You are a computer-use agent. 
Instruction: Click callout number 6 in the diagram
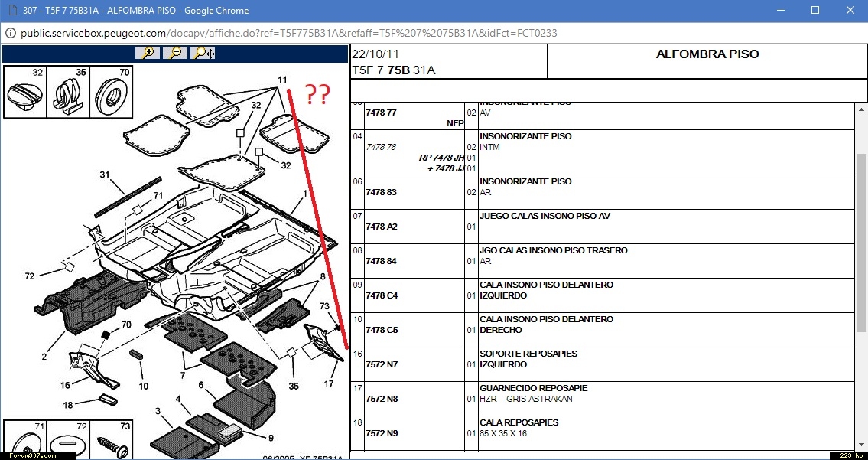pyautogui.click(x=201, y=385)
